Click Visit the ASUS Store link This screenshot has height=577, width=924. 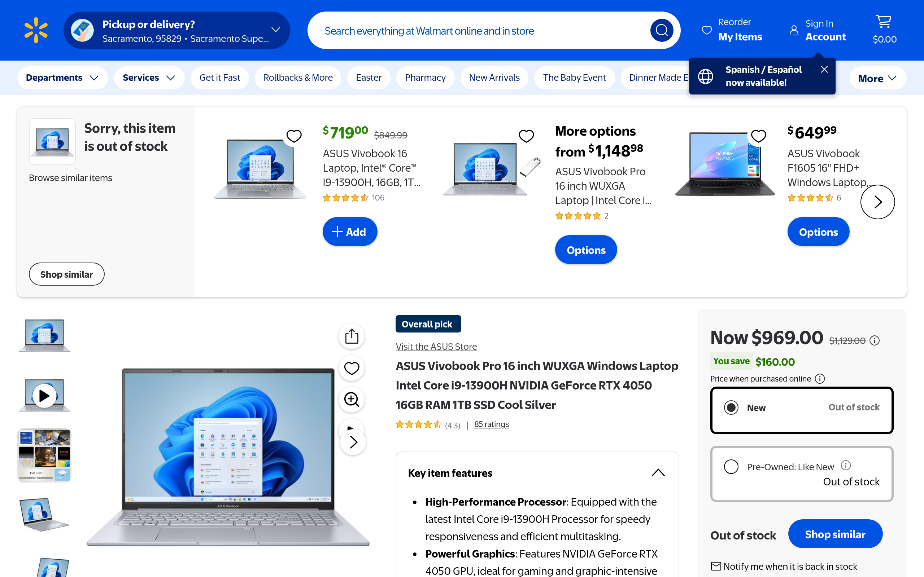pos(436,347)
